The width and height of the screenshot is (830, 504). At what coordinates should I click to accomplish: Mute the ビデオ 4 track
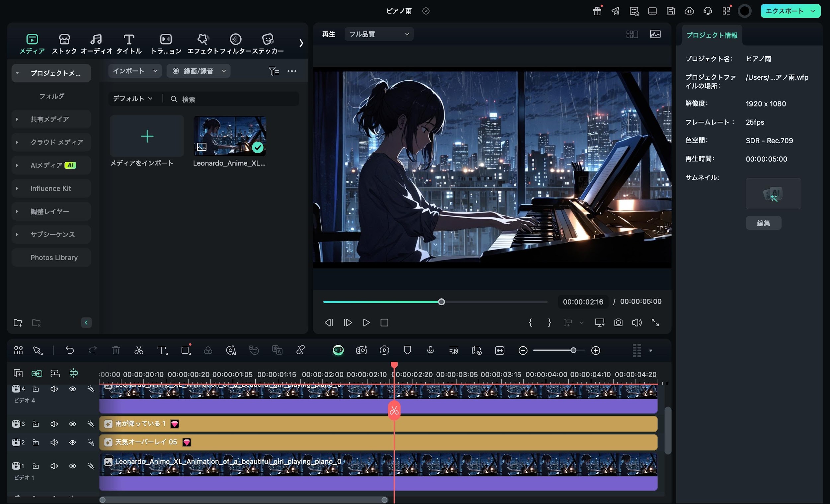point(54,389)
